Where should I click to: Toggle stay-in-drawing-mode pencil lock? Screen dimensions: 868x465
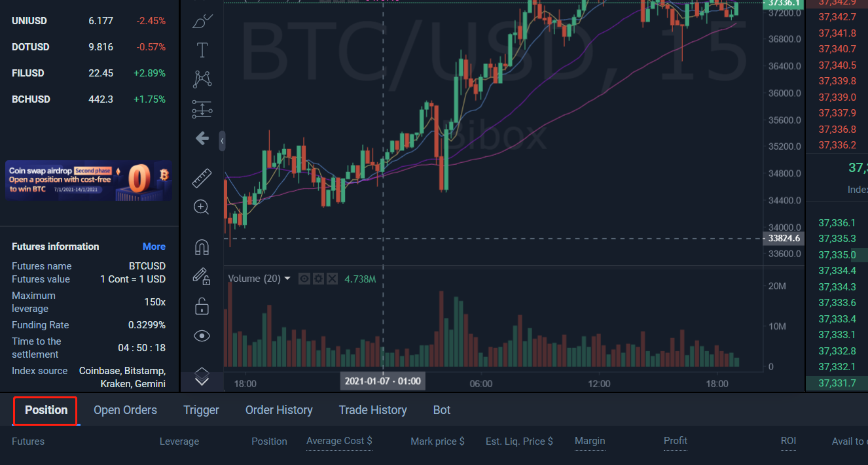[202, 277]
